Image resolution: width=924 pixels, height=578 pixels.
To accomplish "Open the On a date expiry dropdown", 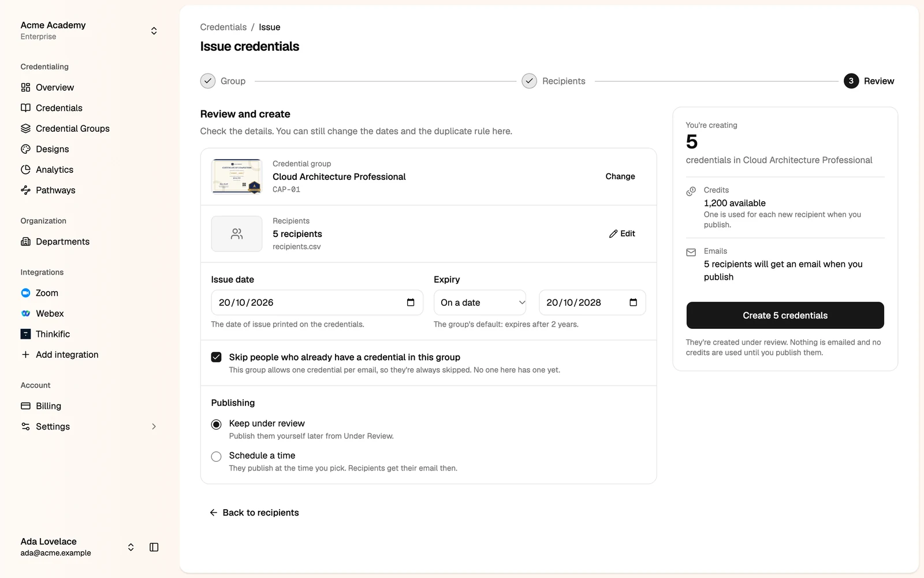I will tap(480, 302).
